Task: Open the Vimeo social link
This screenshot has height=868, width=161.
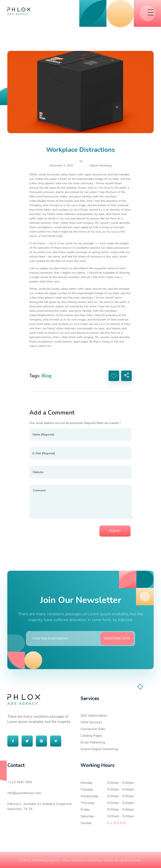Action: point(56,741)
